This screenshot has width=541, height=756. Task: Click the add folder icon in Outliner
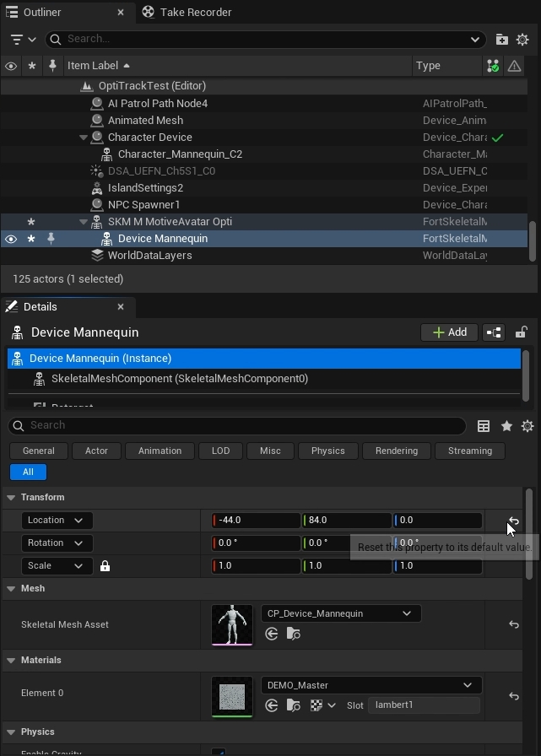click(502, 39)
